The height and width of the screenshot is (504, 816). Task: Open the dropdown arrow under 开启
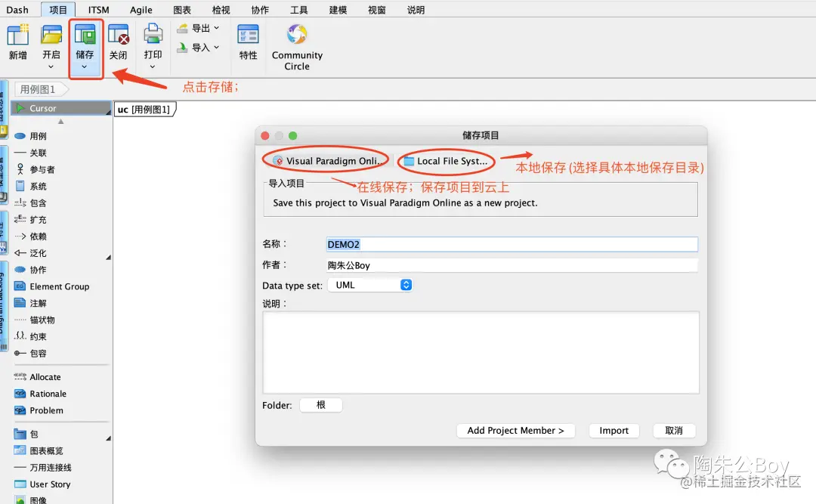51,66
